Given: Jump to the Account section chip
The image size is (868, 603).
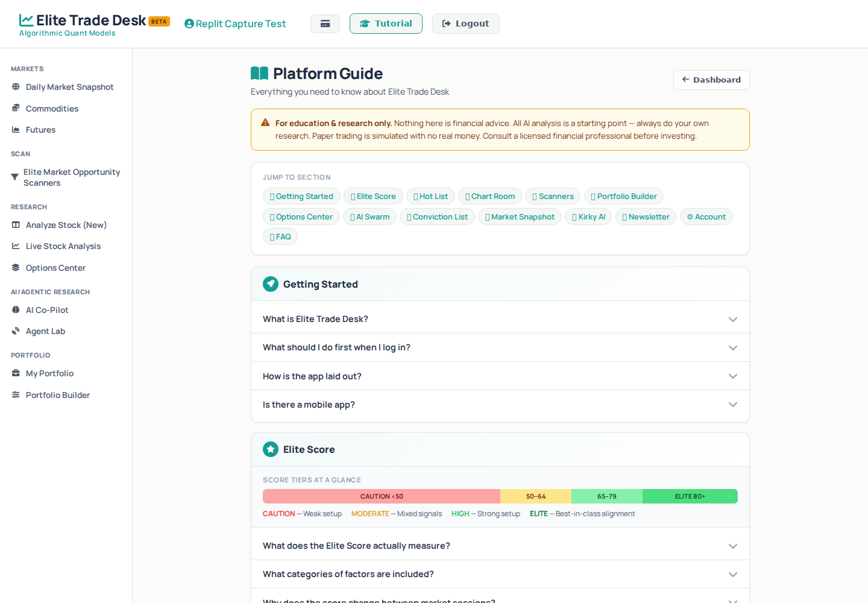Looking at the screenshot, I should (x=706, y=216).
